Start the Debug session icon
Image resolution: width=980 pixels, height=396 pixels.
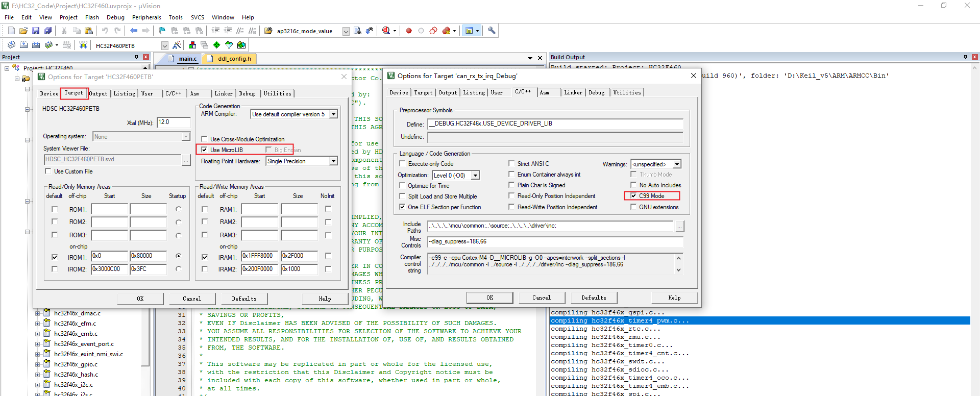[386, 31]
